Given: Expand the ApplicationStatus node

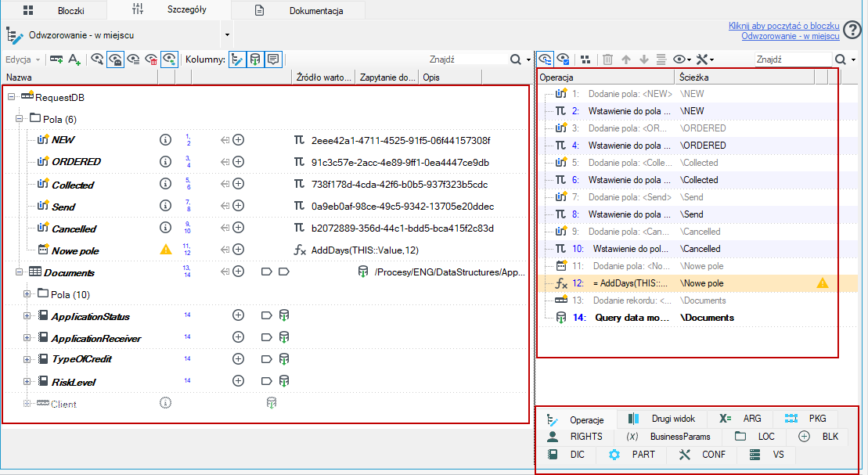Looking at the screenshot, I should pyautogui.click(x=27, y=315).
